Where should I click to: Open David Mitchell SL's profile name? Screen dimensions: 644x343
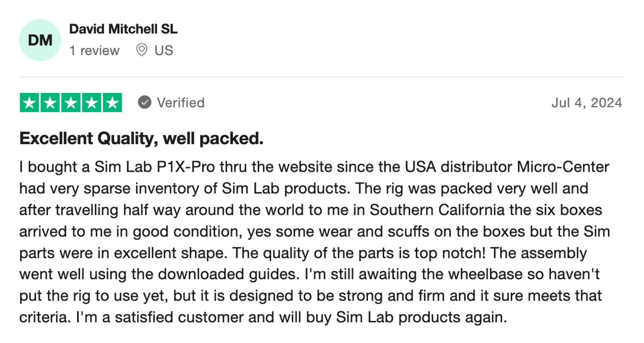point(123,29)
